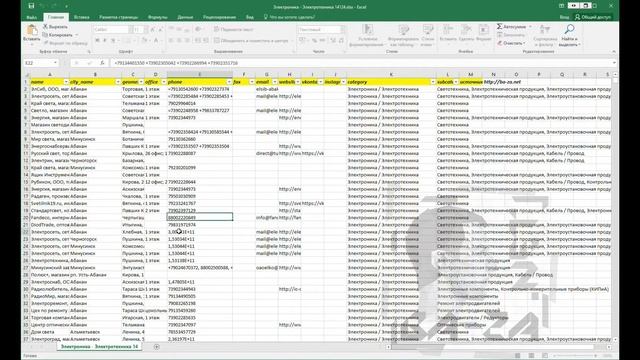This screenshot has width=640, height=360.
Task: Switch to the Разметка страницы tab
Action: click(118, 17)
